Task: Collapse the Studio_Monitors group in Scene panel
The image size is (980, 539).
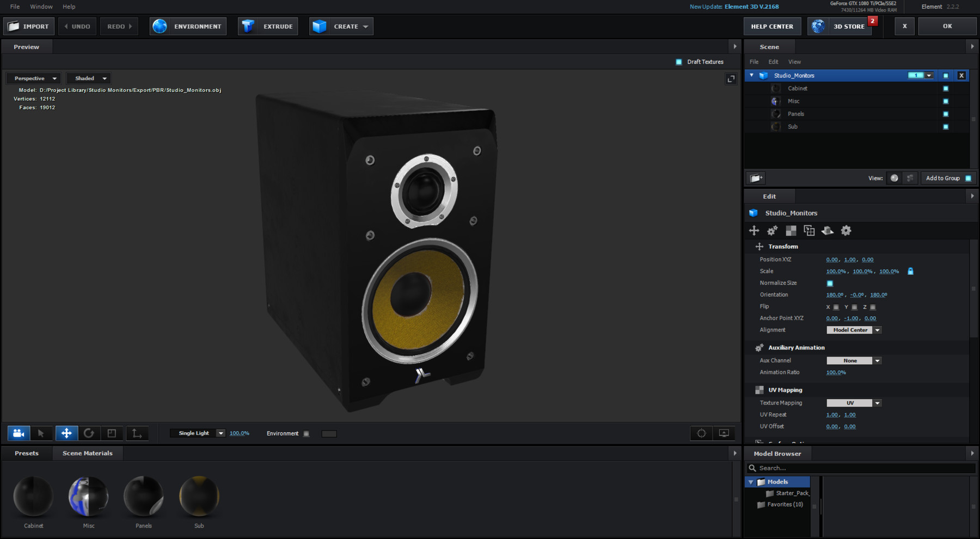Action: [751, 75]
